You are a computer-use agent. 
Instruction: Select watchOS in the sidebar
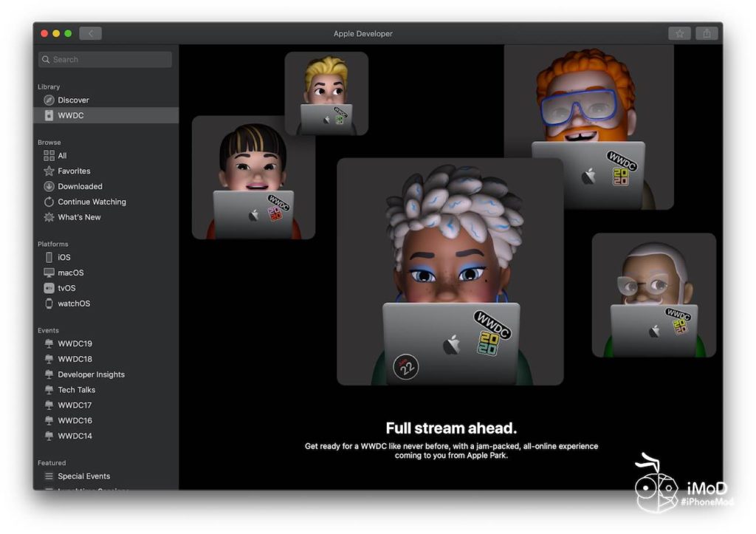74,304
